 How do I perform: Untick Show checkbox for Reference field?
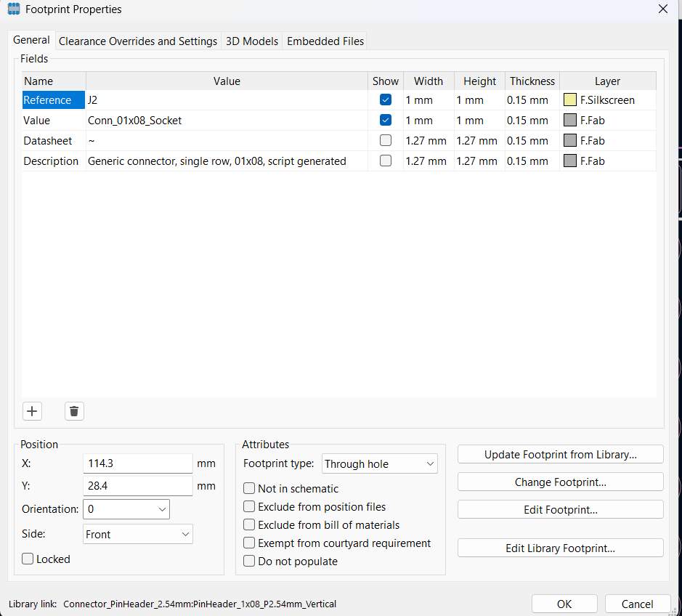(x=386, y=100)
